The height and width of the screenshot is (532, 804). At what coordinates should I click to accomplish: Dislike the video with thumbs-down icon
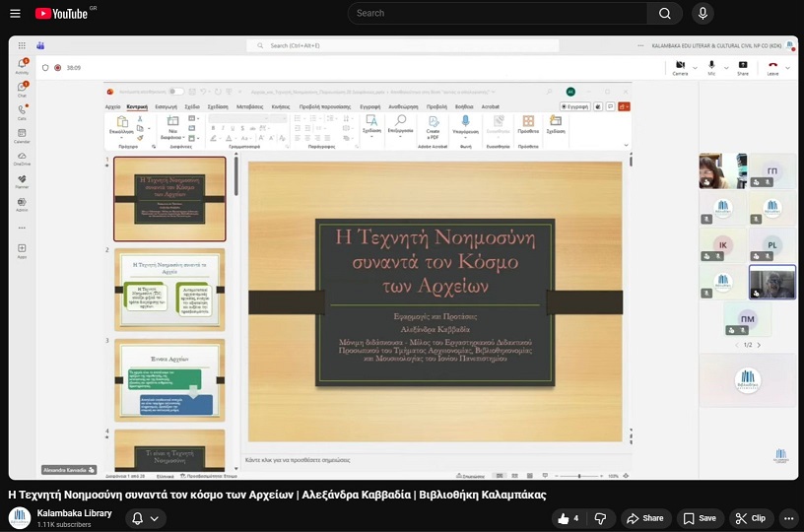(603, 518)
